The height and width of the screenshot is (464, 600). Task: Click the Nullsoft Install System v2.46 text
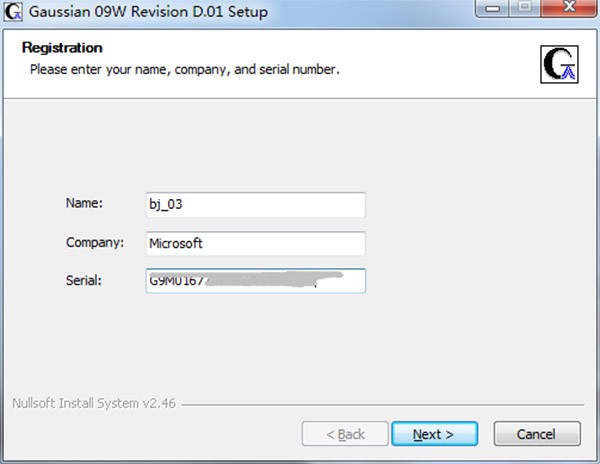[x=94, y=404]
